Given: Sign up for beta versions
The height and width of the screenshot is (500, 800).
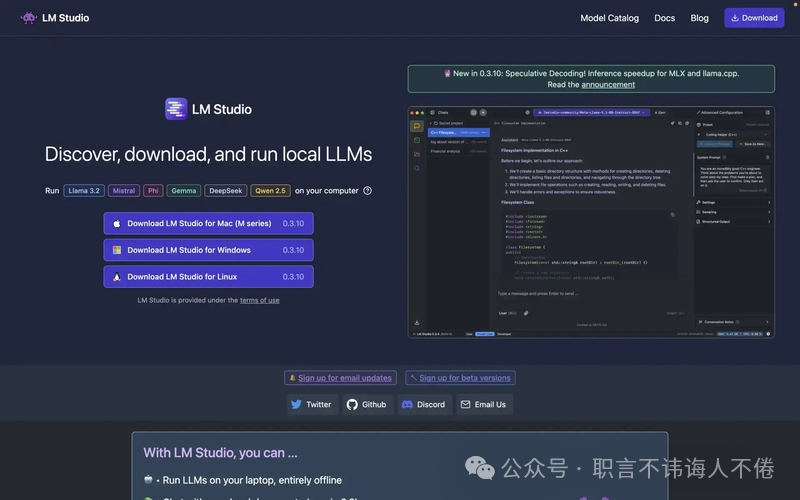Looking at the screenshot, I should pyautogui.click(x=460, y=378).
